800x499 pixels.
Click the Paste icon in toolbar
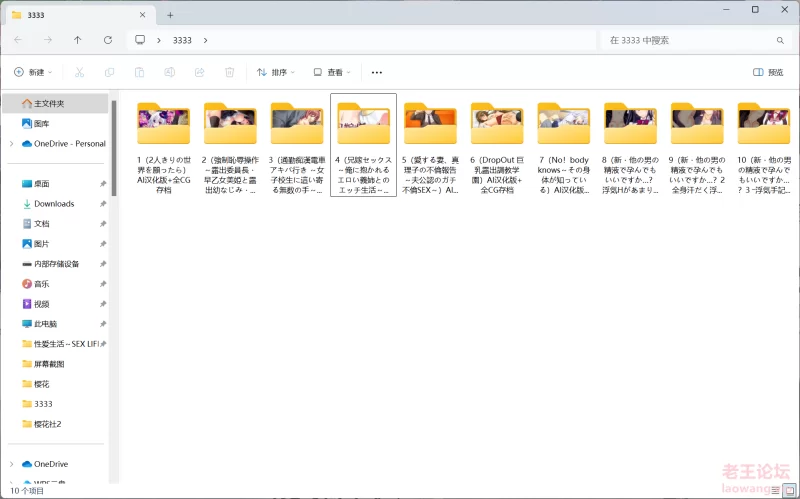[139, 72]
